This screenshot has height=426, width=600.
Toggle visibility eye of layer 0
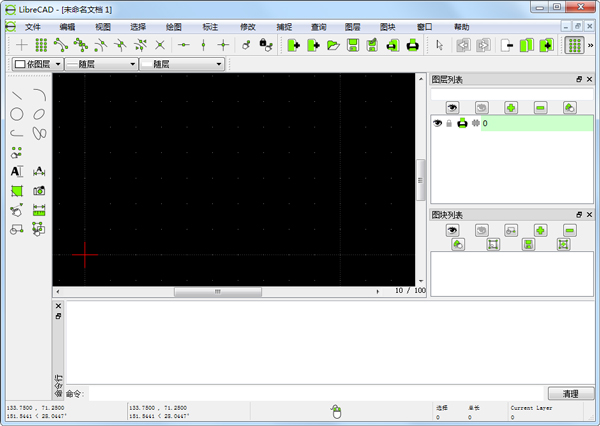(x=437, y=123)
